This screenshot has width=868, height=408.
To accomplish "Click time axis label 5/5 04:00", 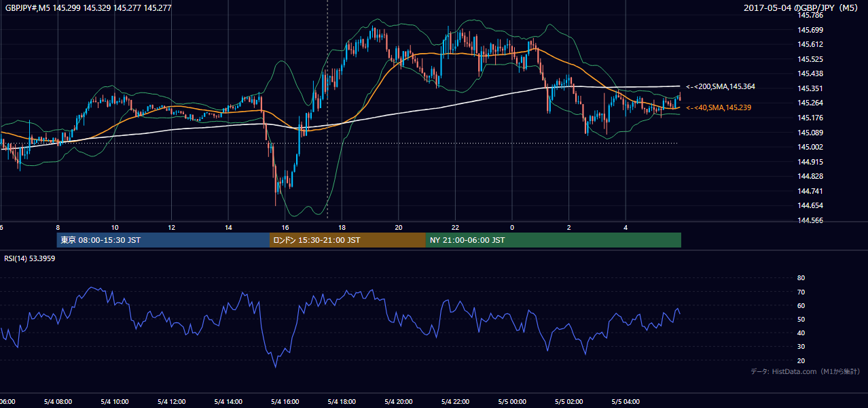I will 626,402.
